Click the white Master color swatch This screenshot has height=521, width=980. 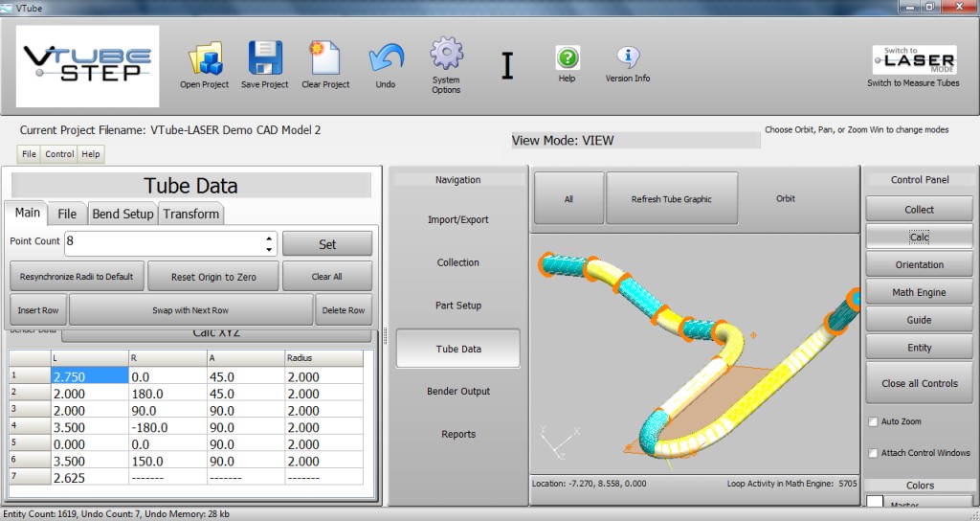[875, 503]
